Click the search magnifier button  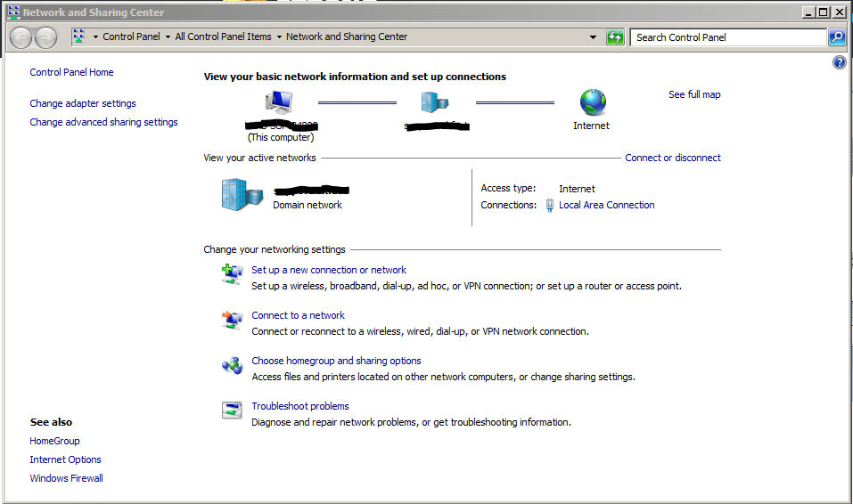click(x=836, y=37)
